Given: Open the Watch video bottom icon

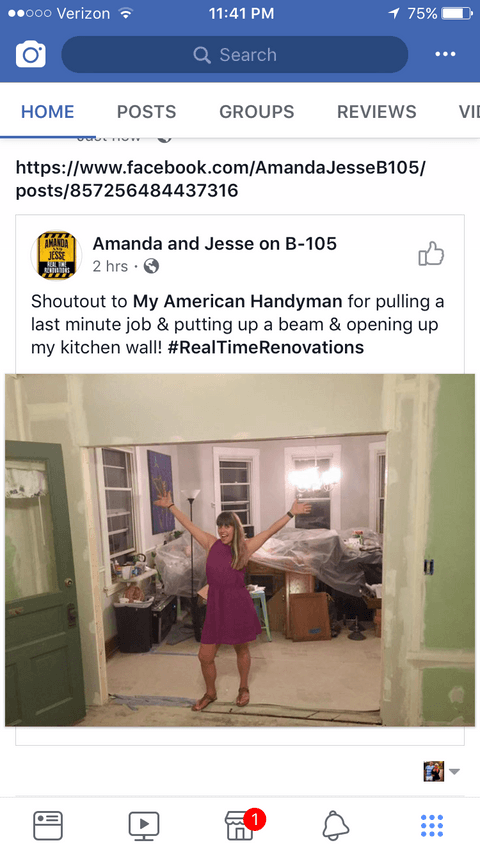Looking at the screenshot, I should [144, 825].
